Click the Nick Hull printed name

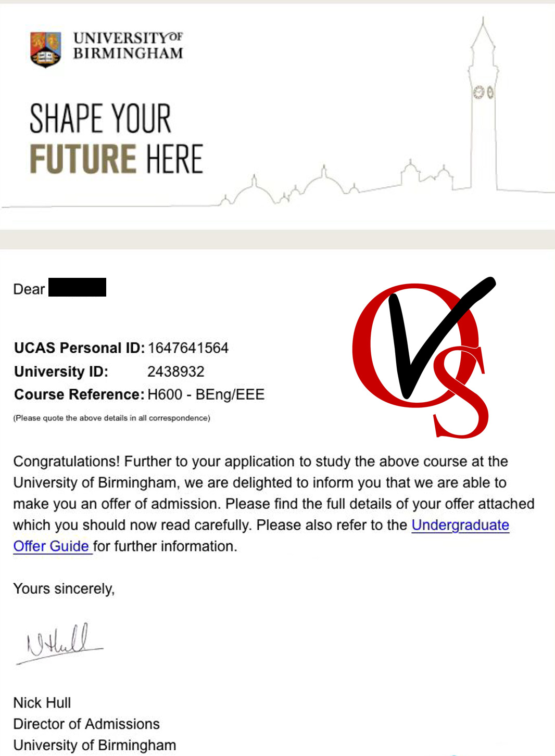click(42, 702)
